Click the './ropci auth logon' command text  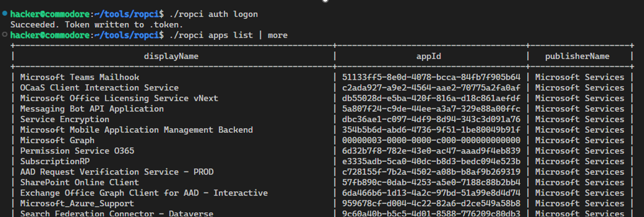pos(213,14)
